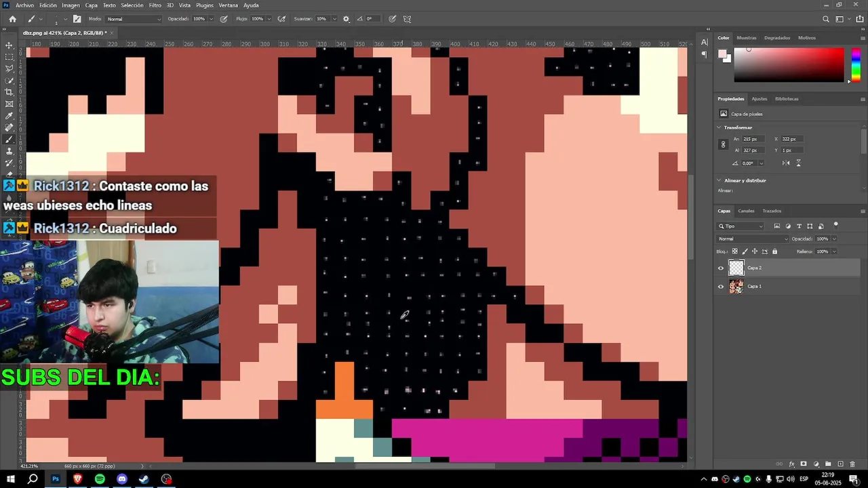Collapse Alinear y distribuir section
This screenshot has height=488, width=868.
click(719, 180)
